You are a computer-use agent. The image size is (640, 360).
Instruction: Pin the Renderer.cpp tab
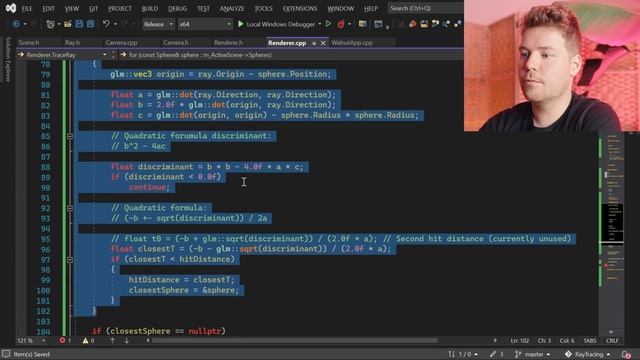[314, 43]
